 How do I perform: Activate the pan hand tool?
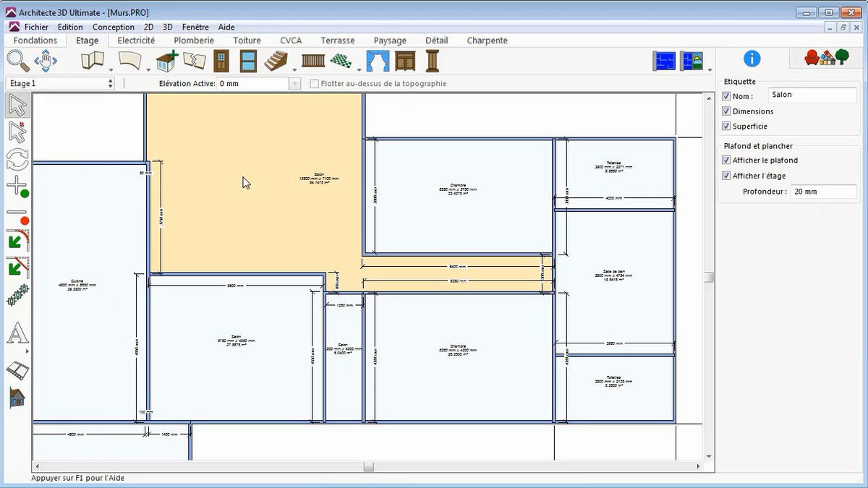pyautogui.click(x=46, y=61)
